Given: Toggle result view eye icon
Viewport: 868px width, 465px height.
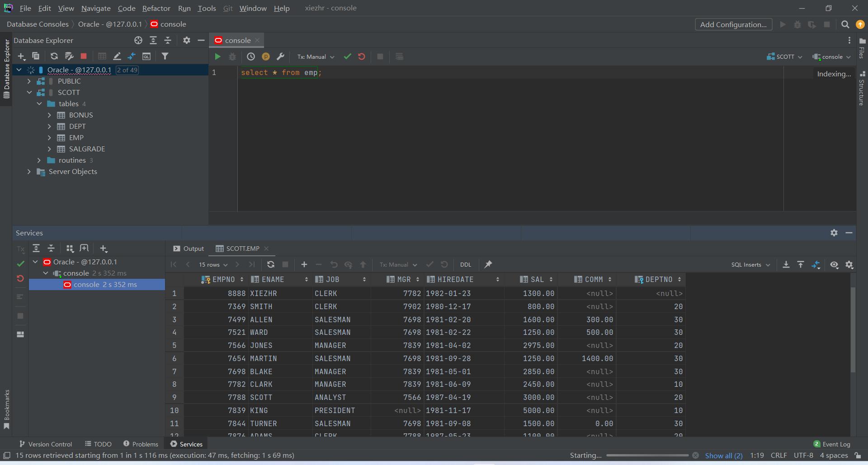Looking at the screenshot, I should pyautogui.click(x=835, y=264).
